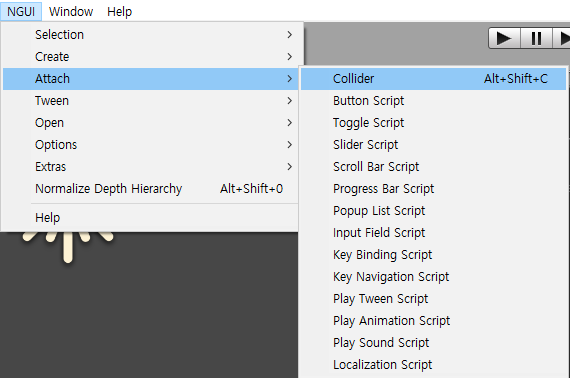This screenshot has width=570, height=378.
Task: Click the Play button in the toolbar
Action: tap(504, 38)
